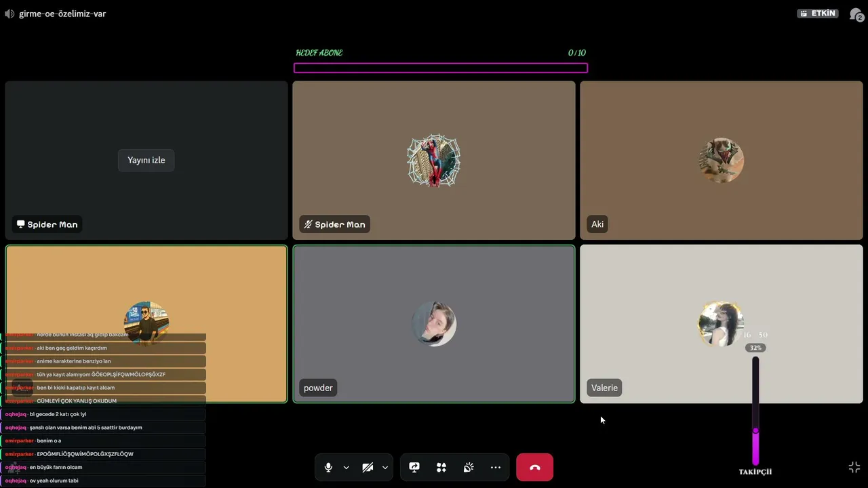
Task: Turn on the camera from the toolbar
Action: click(x=368, y=468)
